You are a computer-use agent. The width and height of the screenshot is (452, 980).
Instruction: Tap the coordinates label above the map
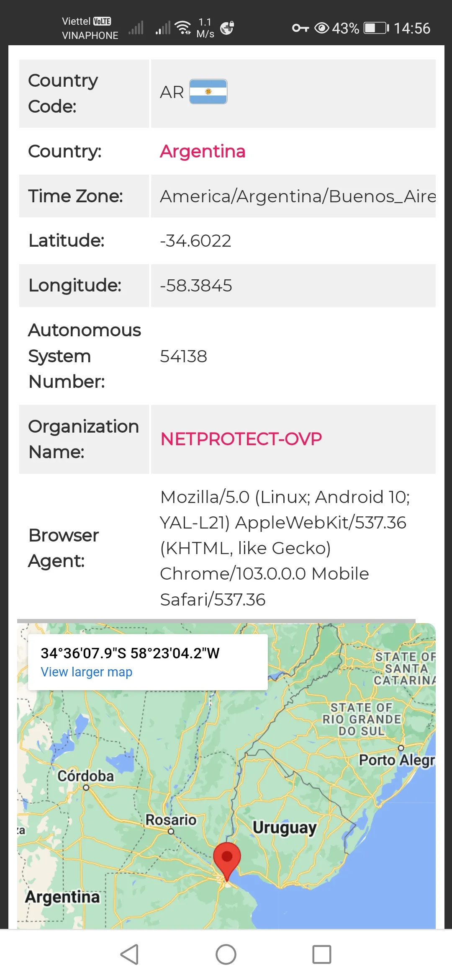pyautogui.click(x=131, y=652)
